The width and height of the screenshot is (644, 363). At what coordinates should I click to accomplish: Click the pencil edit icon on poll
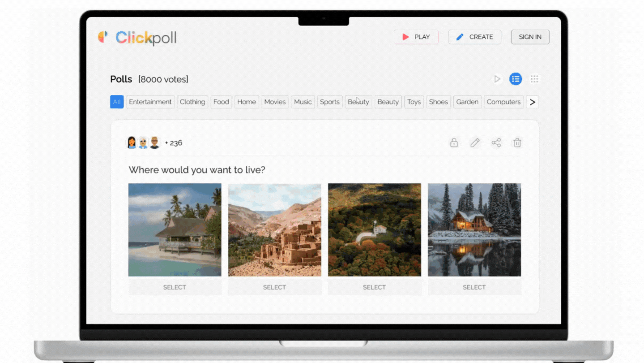tap(475, 143)
